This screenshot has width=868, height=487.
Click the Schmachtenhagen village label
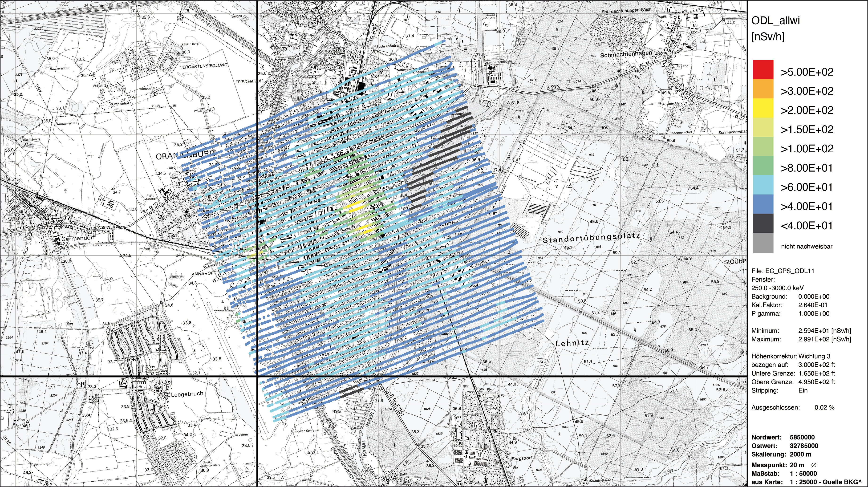tap(626, 54)
